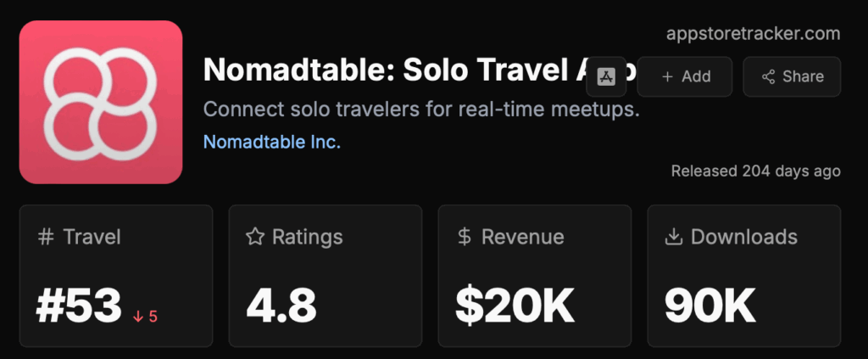
Task: Click the app description subtitle text
Action: point(421,110)
